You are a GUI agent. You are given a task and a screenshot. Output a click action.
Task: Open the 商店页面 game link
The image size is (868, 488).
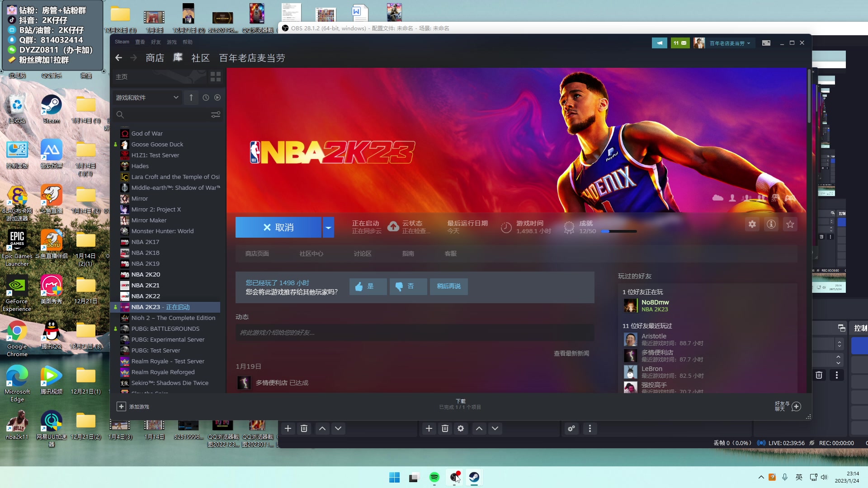tap(257, 253)
